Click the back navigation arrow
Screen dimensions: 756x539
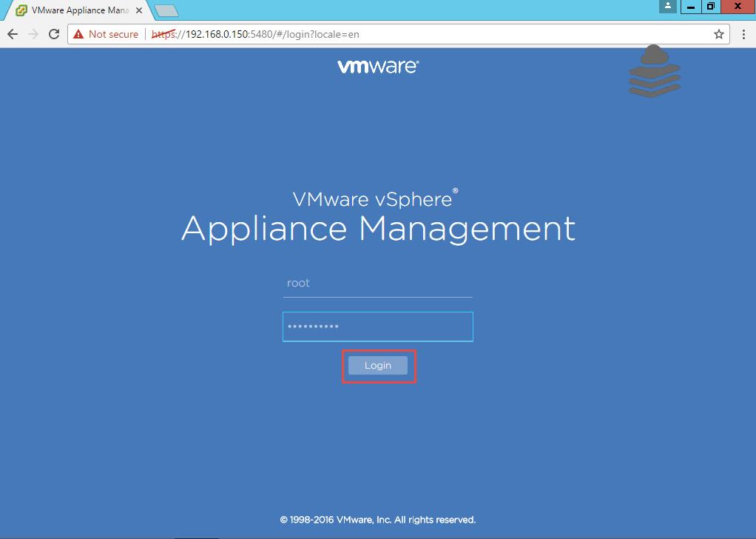(x=12, y=34)
